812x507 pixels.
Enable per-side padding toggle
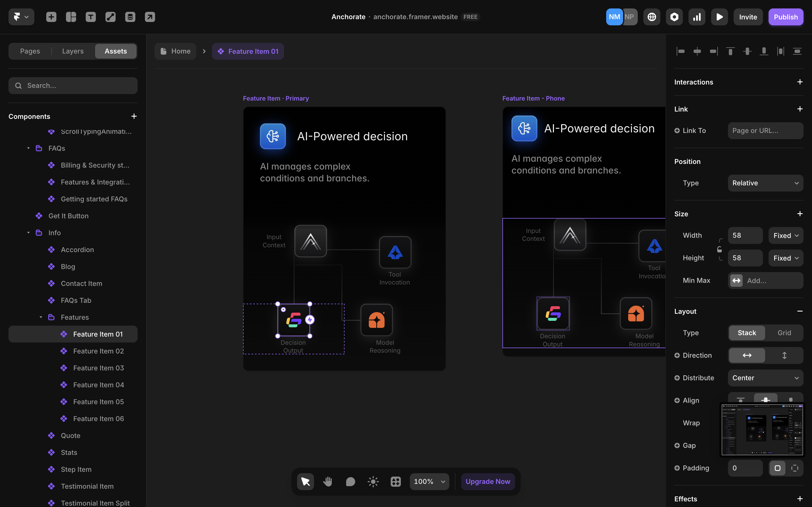pos(795,468)
